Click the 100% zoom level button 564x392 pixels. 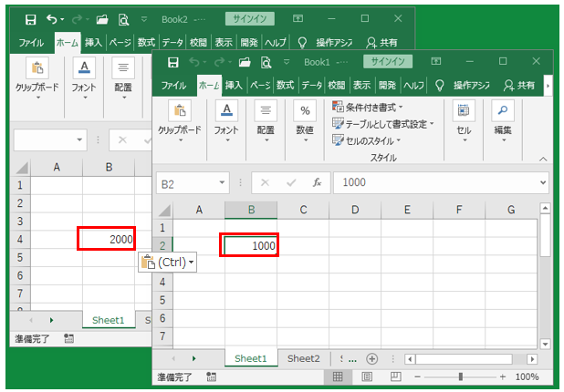click(527, 377)
